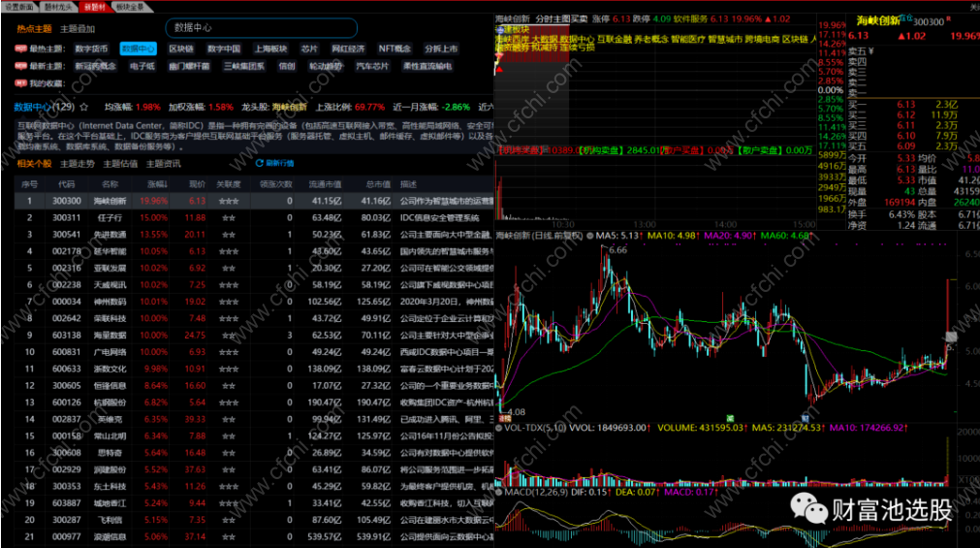The height and width of the screenshot is (548, 980).
Task: Click the gear icon before MA5
Action: [589, 236]
